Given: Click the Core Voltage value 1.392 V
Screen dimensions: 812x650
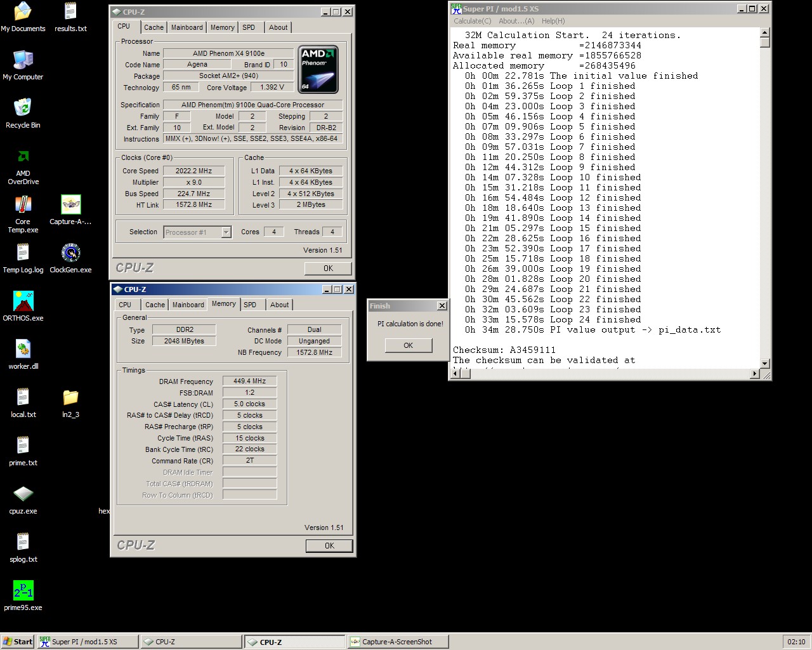Looking at the screenshot, I should click(x=272, y=88).
